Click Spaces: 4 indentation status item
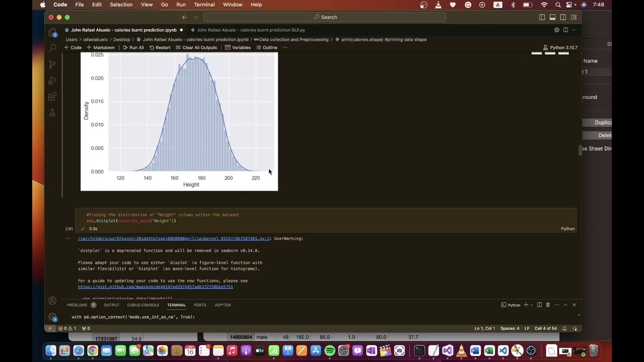 pyautogui.click(x=510, y=328)
